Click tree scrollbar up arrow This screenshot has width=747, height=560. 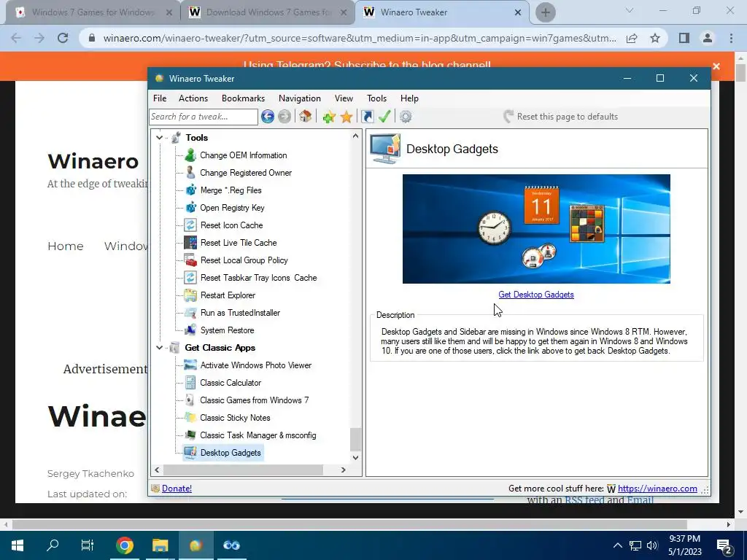[355, 136]
